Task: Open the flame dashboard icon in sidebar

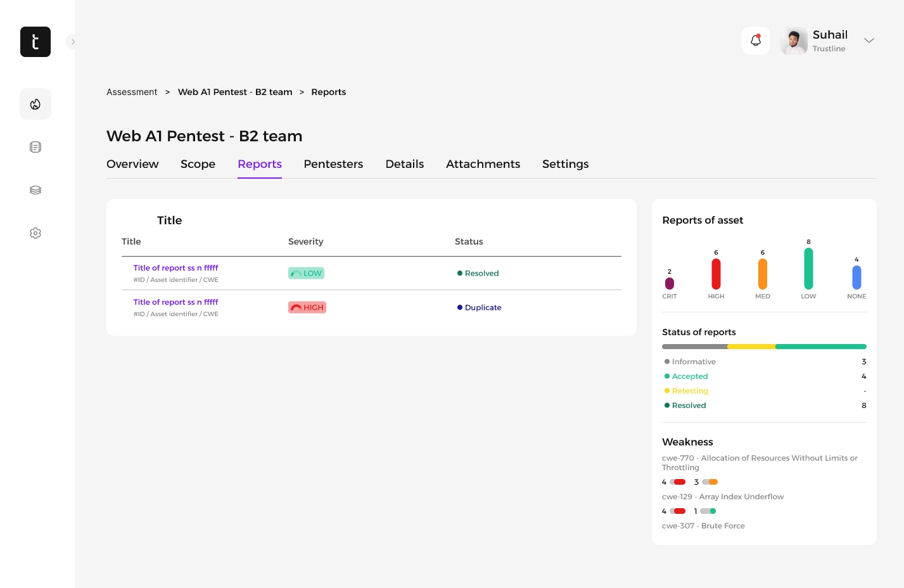Action: coord(35,104)
